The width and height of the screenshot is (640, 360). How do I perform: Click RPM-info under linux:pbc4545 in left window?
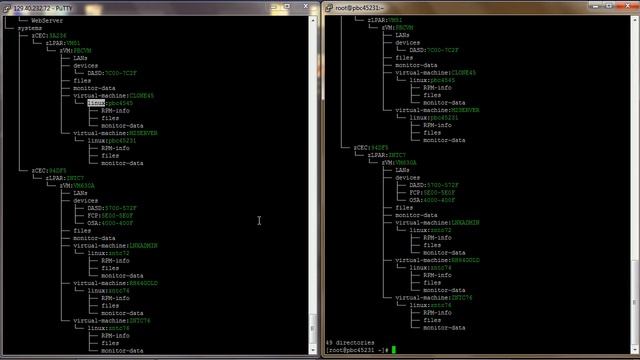tap(115, 111)
